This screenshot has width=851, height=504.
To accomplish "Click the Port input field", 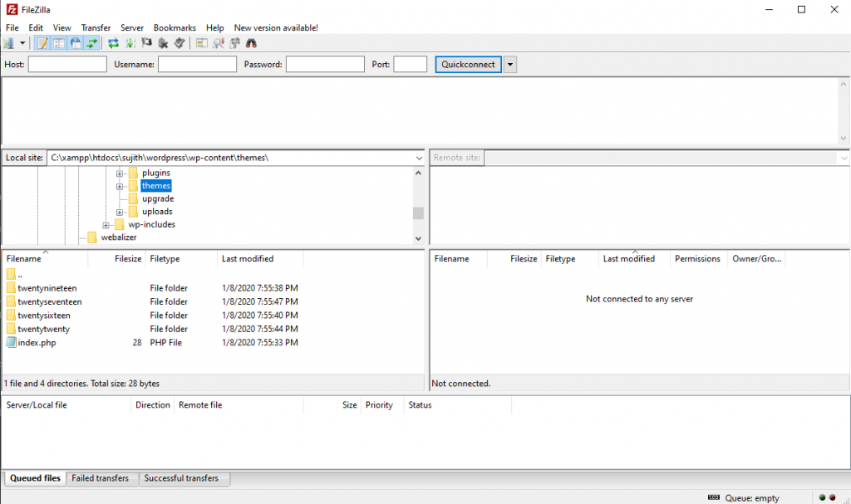I will point(411,64).
